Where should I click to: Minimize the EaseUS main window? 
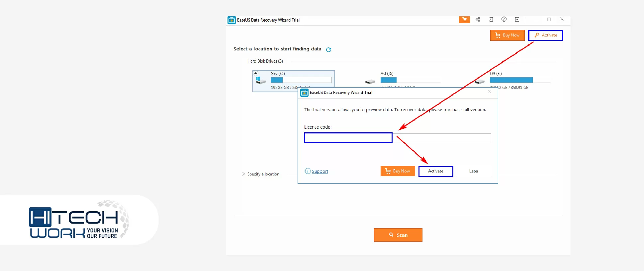[x=536, y=20]
